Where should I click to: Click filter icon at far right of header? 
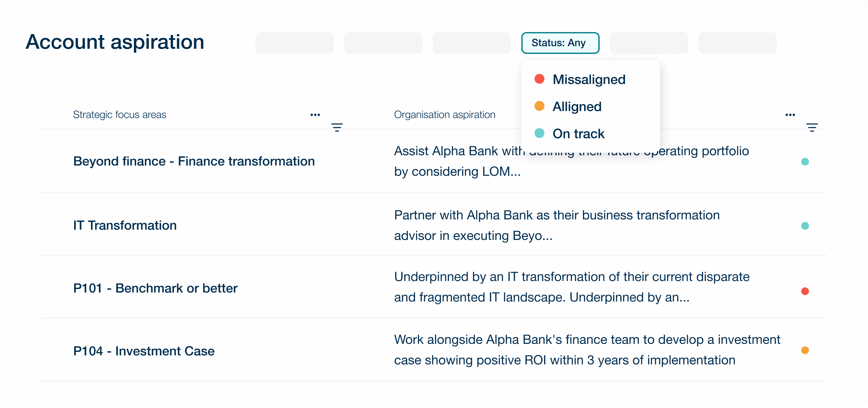812,128
